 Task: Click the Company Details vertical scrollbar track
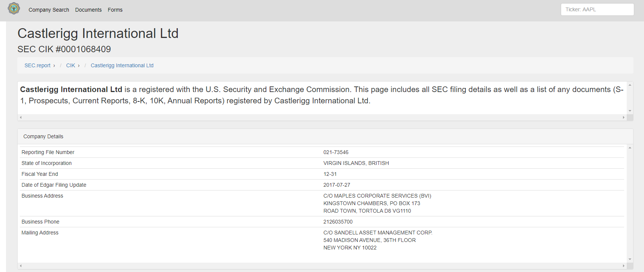click(x=630, y=203)
